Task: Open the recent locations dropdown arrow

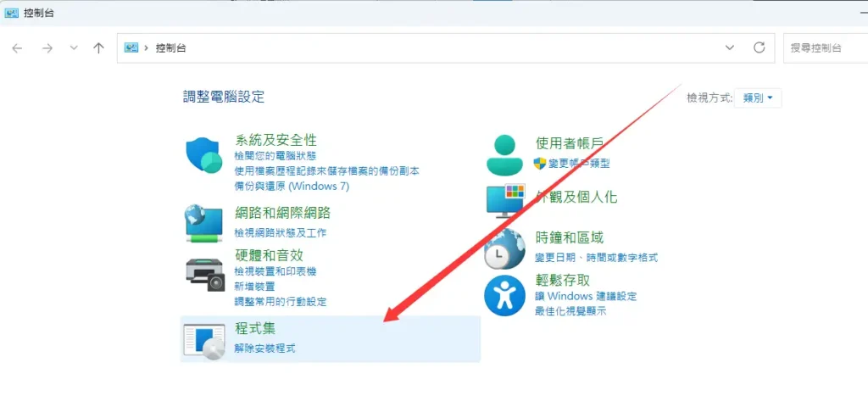Action: tap(74, 48)
